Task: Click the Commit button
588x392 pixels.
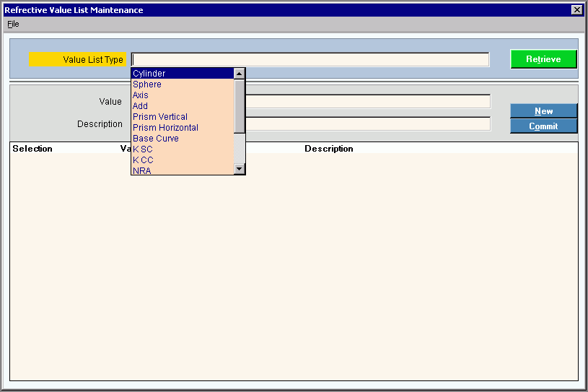Action: 543,126
